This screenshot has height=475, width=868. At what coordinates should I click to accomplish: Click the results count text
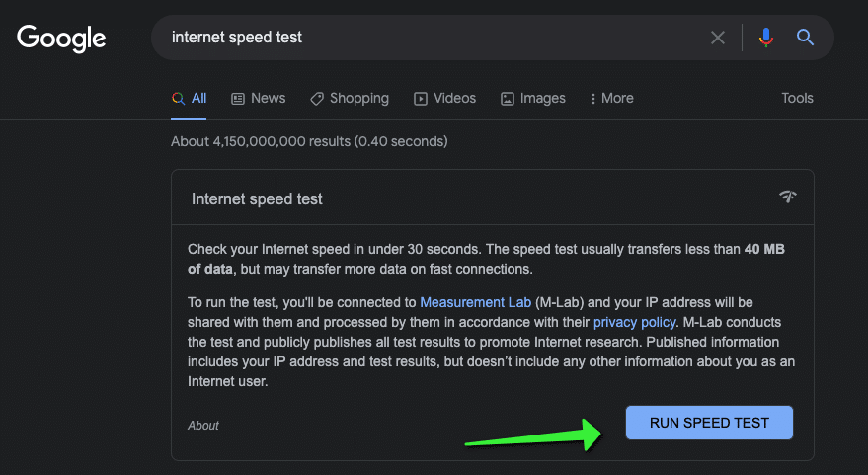(x=309, y=141)
